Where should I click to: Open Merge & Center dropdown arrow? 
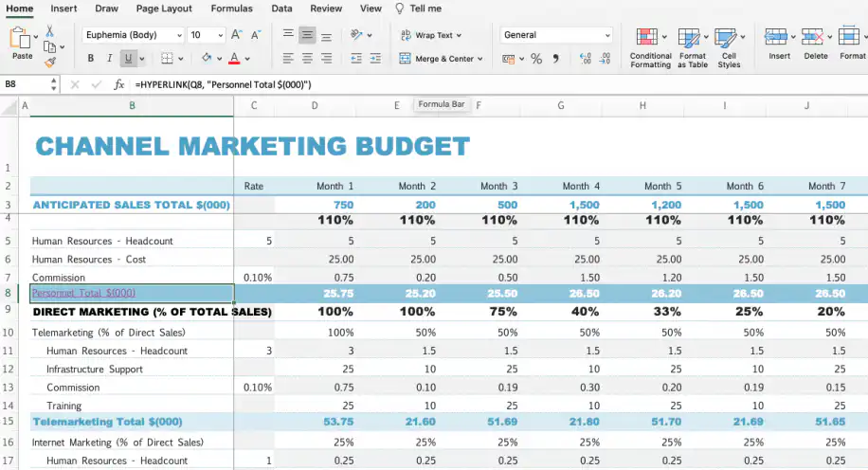[x=479, y=59]
